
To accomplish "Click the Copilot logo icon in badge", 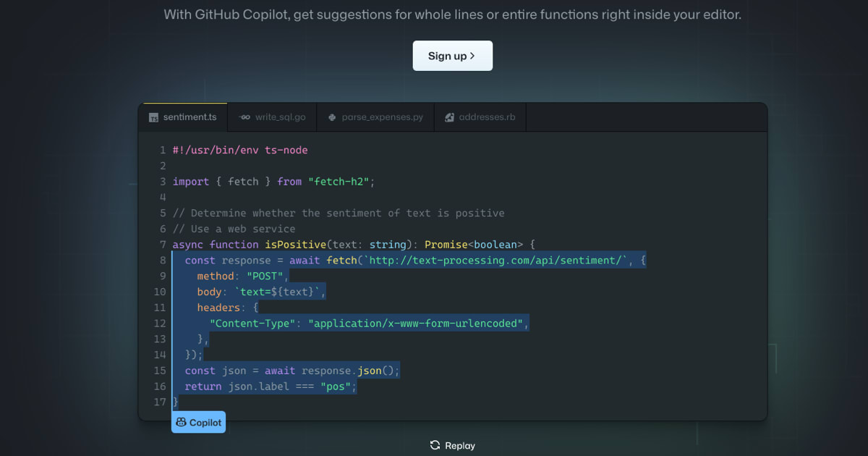I will click(182, 422).
